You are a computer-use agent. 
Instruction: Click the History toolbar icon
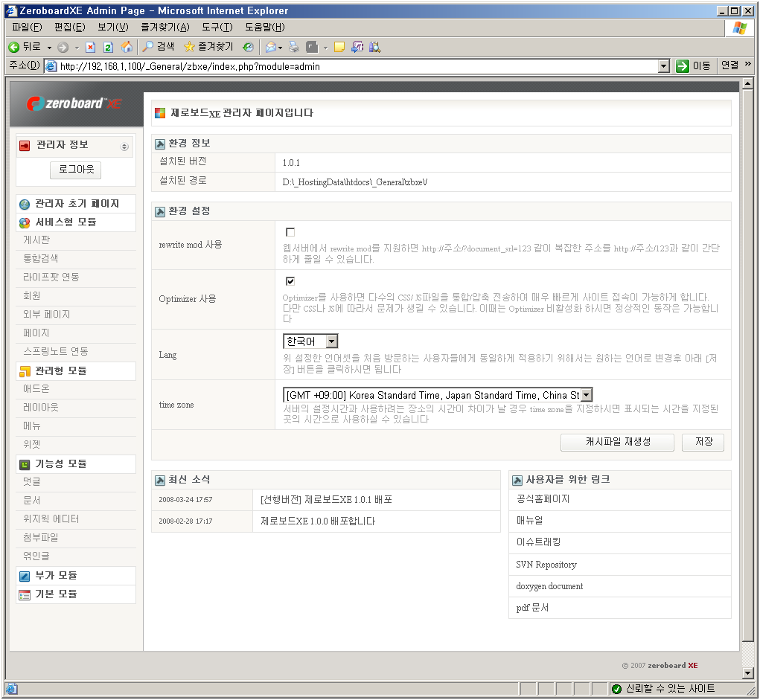tap(248, 47)
